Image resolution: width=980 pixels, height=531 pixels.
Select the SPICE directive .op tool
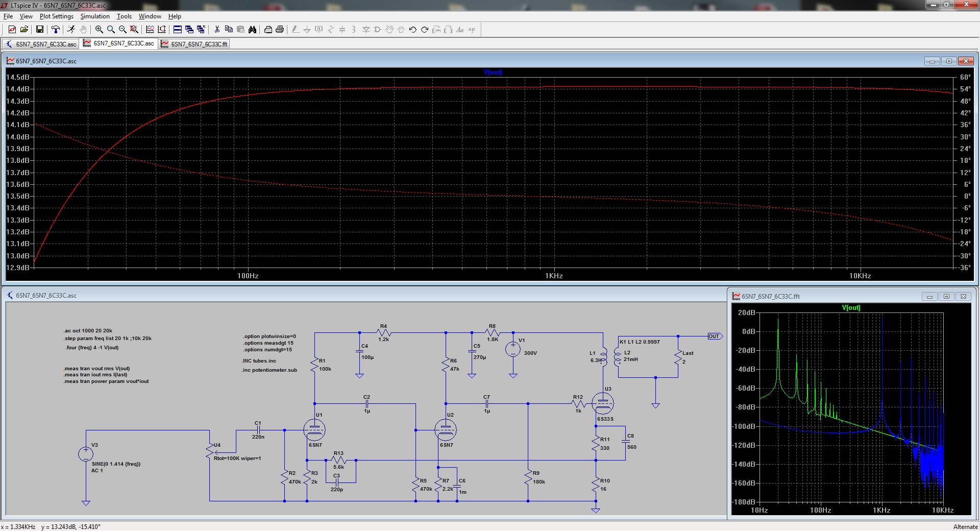(472, 30)
